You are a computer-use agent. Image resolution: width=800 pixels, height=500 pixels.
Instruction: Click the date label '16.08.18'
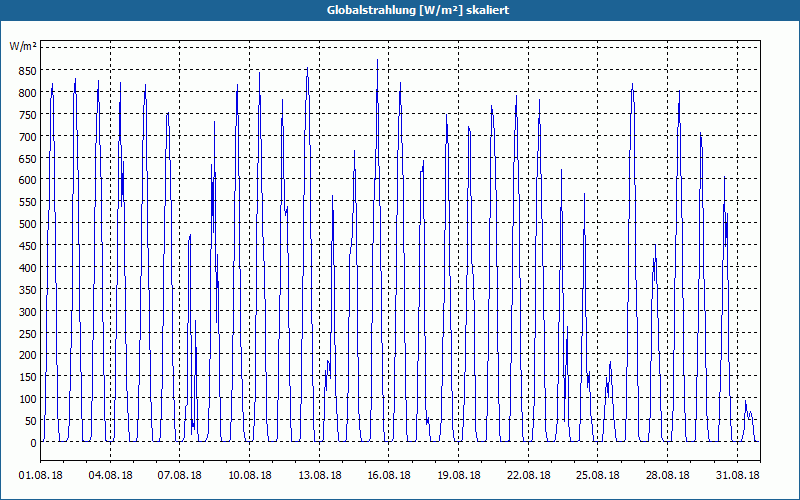389,475
